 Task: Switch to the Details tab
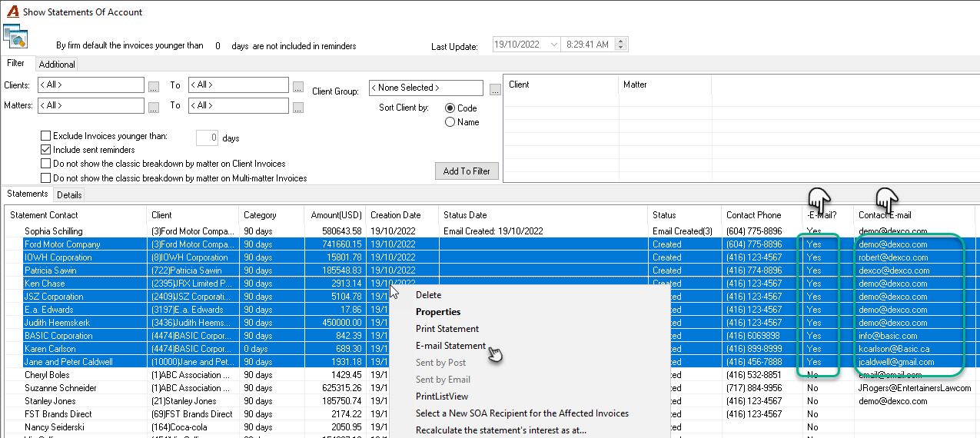[x=69, y=195]
